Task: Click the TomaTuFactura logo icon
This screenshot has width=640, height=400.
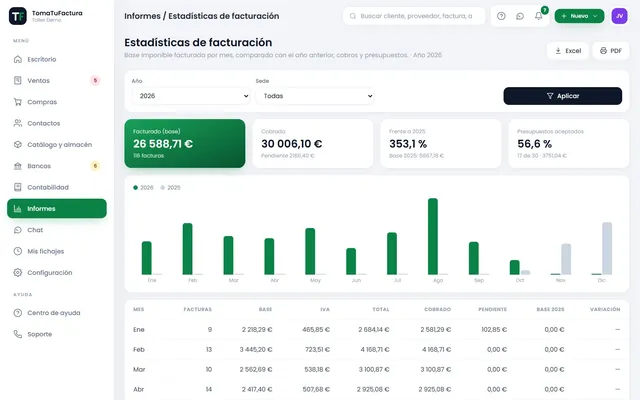Action: (18, 16)
